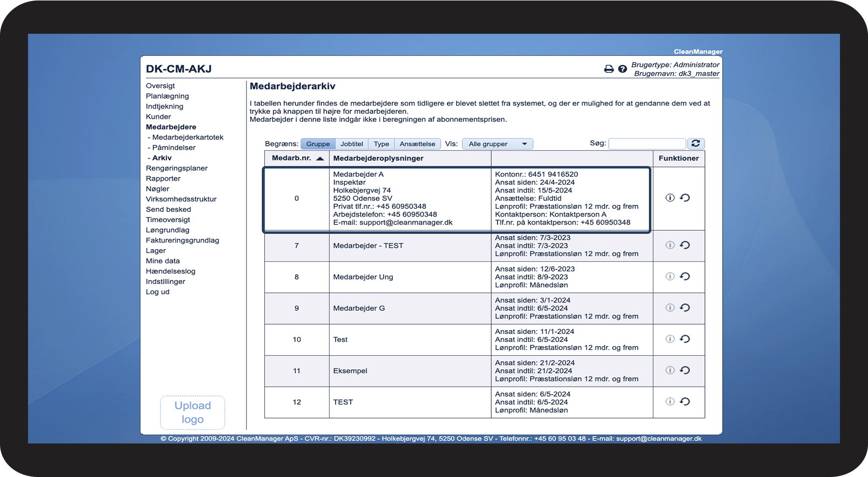Open the Alle grupper dropdown

(497, 144)
